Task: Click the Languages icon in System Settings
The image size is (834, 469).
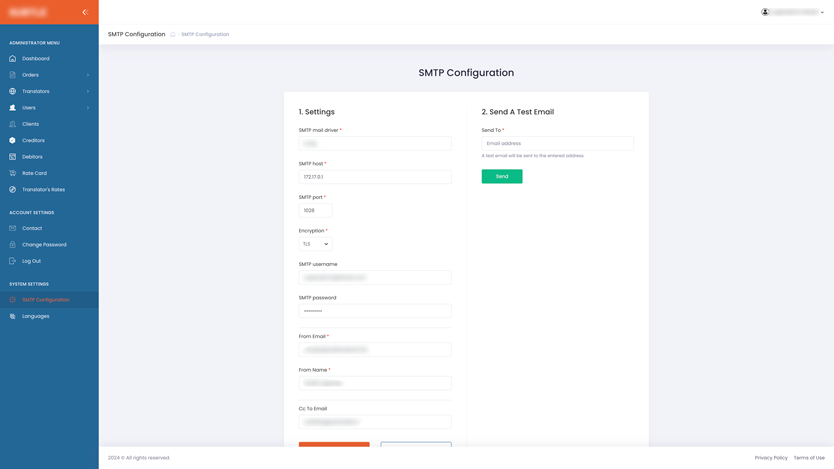Action: pos(13,316)
